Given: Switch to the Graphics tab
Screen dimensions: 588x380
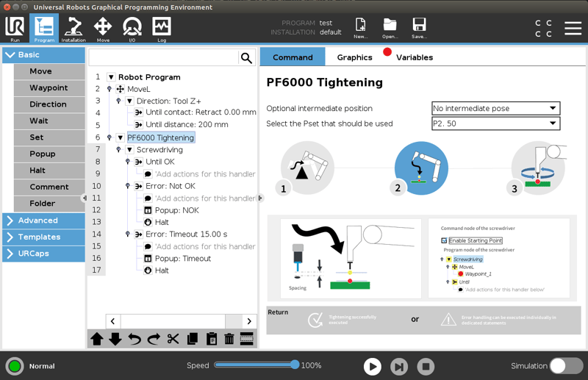Looking at the screenshot, I should point(354,57).
